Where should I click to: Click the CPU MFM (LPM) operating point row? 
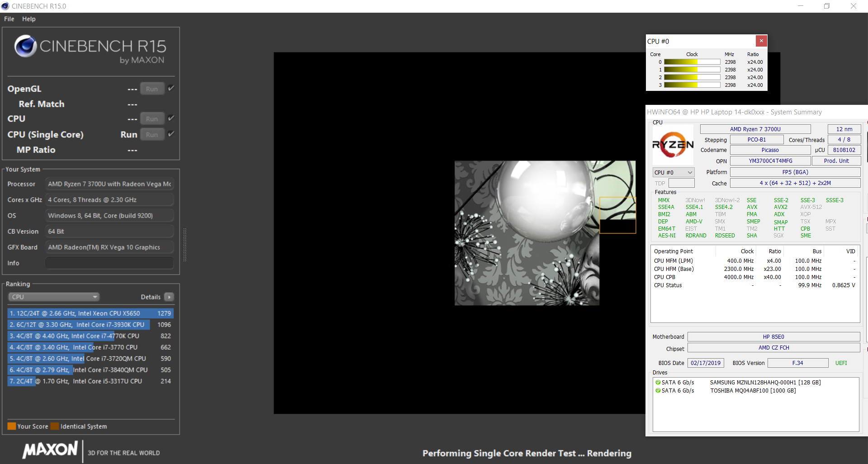(754, 261)
